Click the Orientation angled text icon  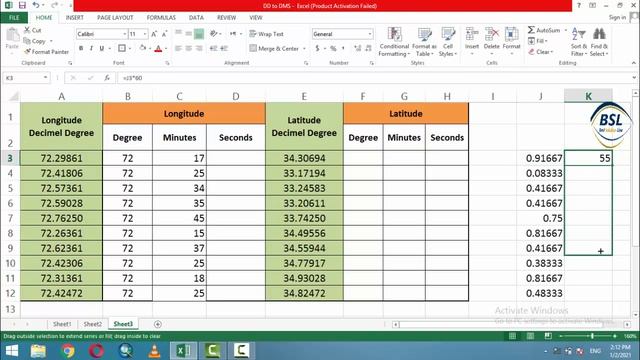213,33
